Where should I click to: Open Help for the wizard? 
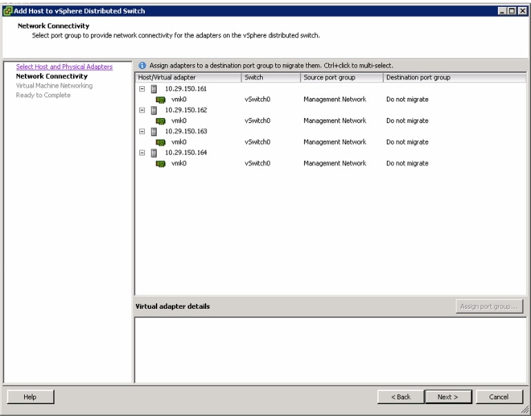click(x=30, y=397)
